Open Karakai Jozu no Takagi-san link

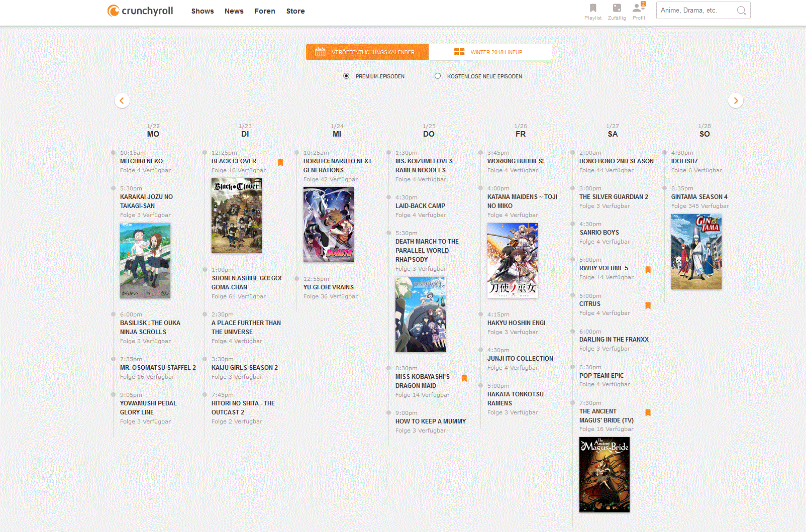pyautogui.click(x=146, y=201)
